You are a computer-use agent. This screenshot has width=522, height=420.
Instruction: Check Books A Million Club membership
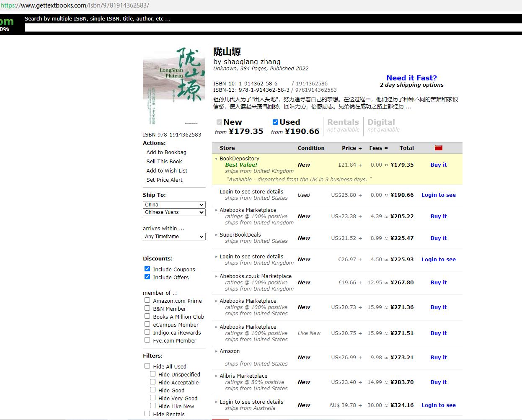click(x=147, y=316)
